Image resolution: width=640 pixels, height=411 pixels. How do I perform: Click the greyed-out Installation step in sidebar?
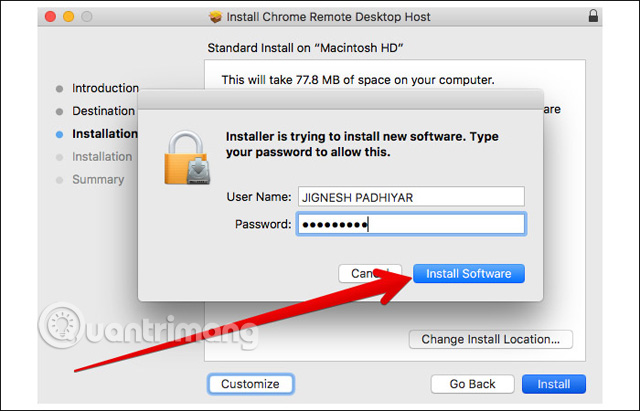tap(102, 157)
